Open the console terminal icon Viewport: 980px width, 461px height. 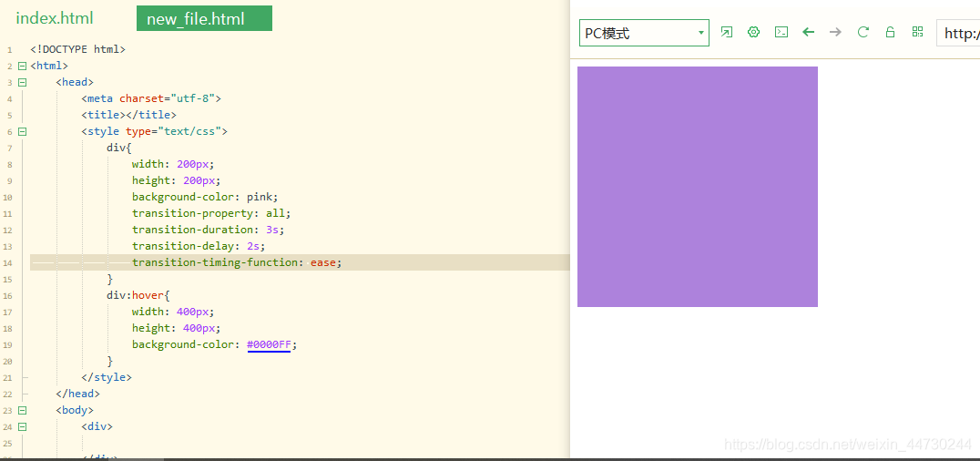click(781, 32)
